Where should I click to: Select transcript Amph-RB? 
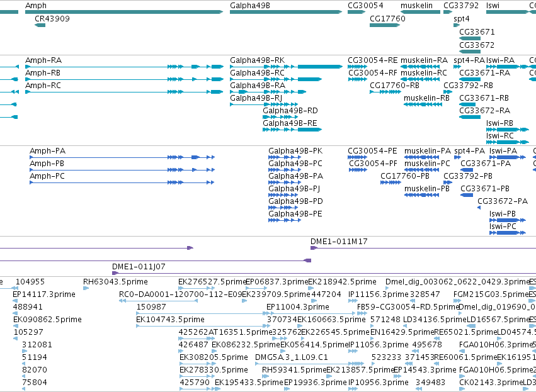pos(125,79)
